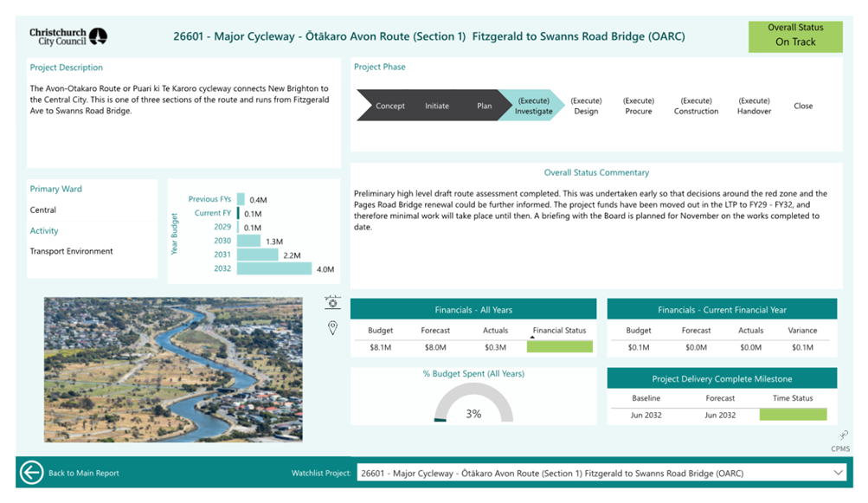Click the Current FY budget bar
The image size is (868, 503).
tap(238, 213)
